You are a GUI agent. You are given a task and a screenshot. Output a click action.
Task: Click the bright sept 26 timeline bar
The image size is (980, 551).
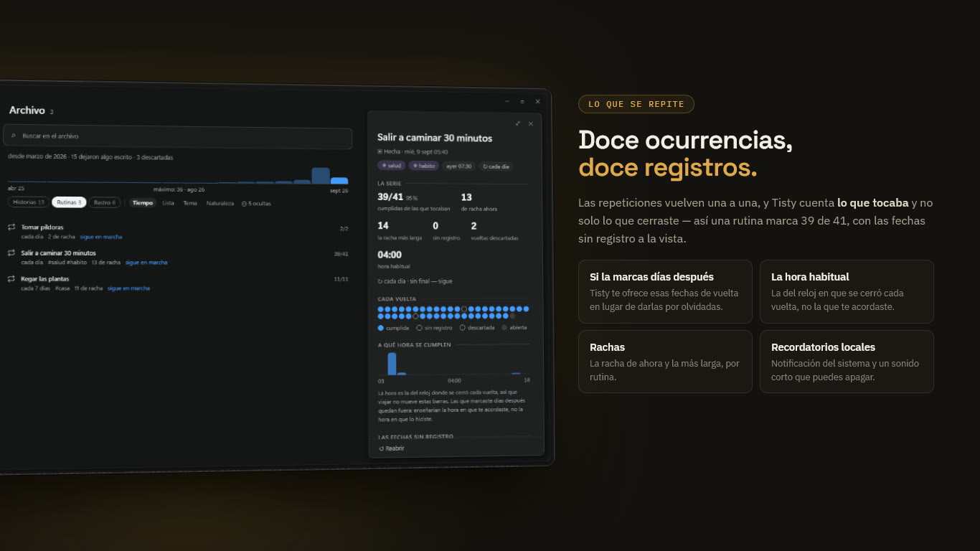pos(339,181)
